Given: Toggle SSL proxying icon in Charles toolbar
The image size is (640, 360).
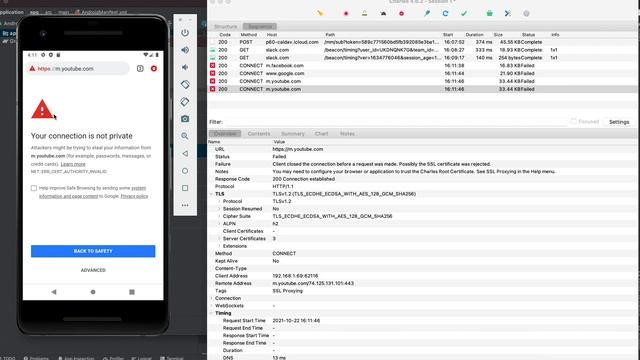Looking at the screenshot, I should (364, 13).
